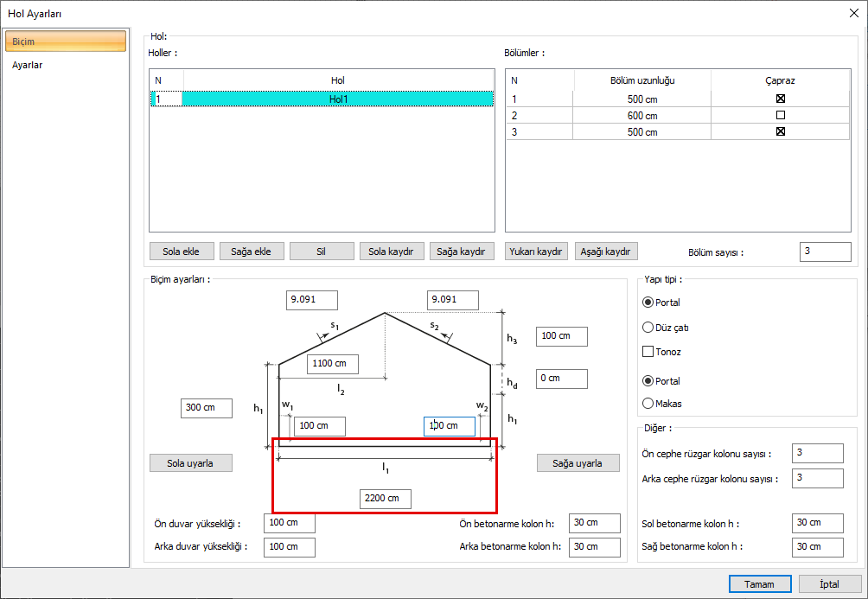The height and width of the screenshot is (599, 868).
Task: Edit the h3 height 100 cm field
Action: coord(561,336)
